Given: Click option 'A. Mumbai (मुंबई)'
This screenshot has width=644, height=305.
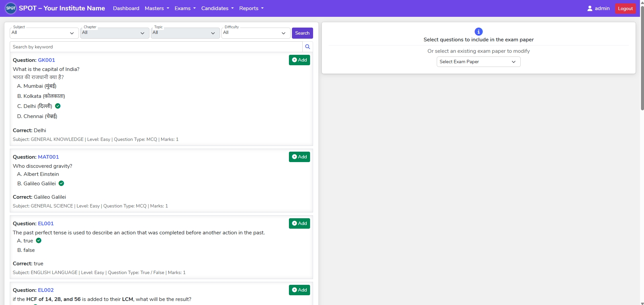Looking at the screenshot, I should click(37, 86).
